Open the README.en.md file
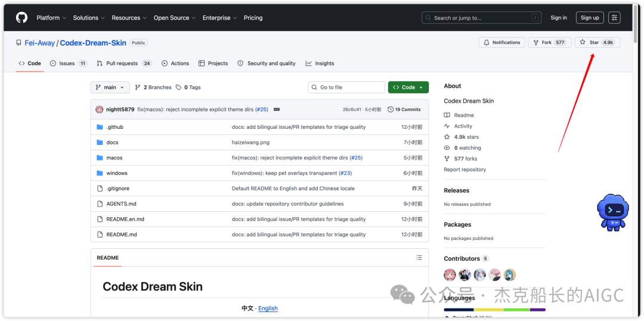 click(x=125, y=219)
